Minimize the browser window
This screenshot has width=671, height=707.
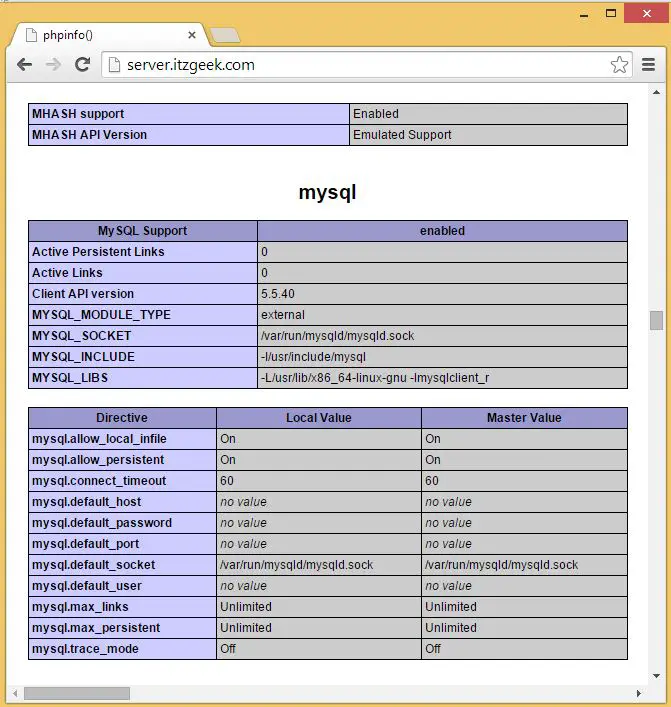coord(584,14)
